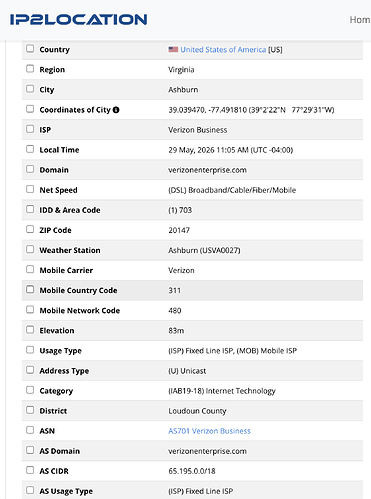Screen dimensions: 371x499
Task: Check the City checkbox
Action: click(30, 89)
